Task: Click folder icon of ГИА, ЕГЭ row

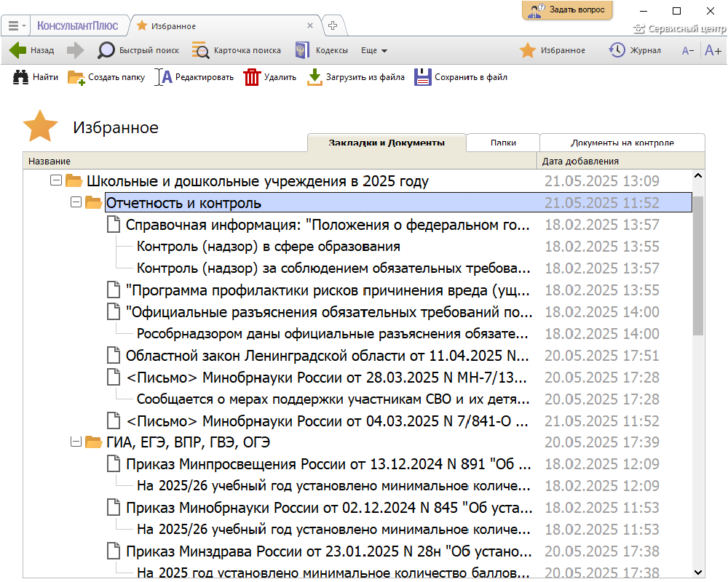Action: 93,442
